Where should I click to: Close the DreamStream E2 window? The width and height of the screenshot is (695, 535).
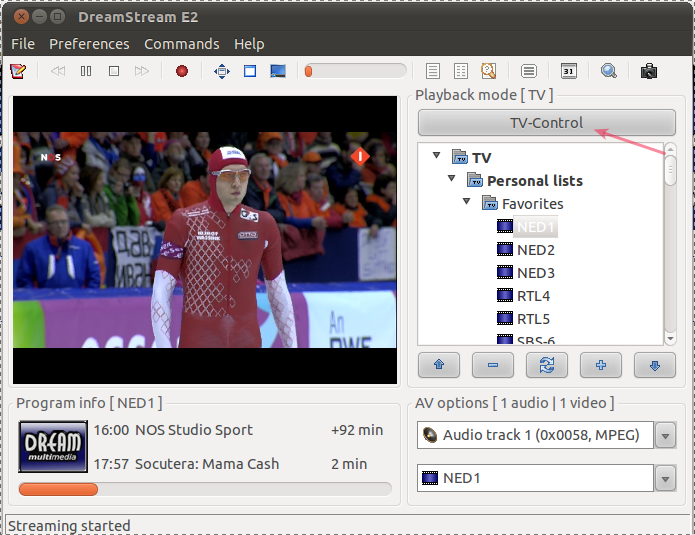(x=21, y=17)
